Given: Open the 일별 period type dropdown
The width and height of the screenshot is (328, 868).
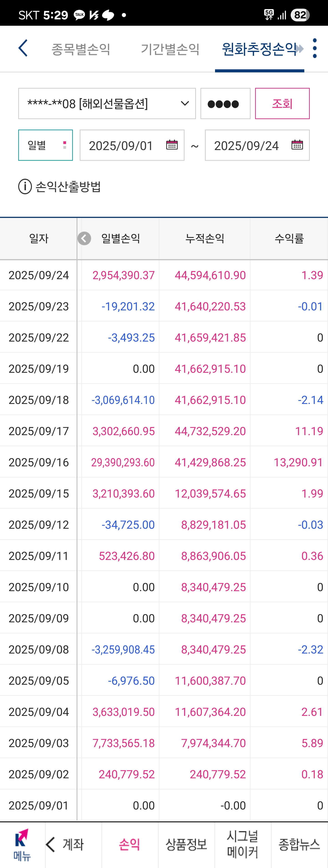Looking at the screenshot, I should pos(46,145).
